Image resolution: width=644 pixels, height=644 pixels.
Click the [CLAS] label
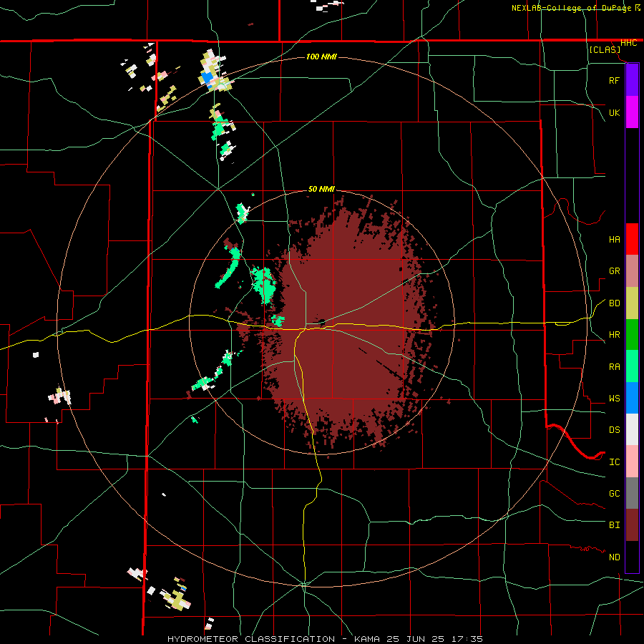[605, 49]
